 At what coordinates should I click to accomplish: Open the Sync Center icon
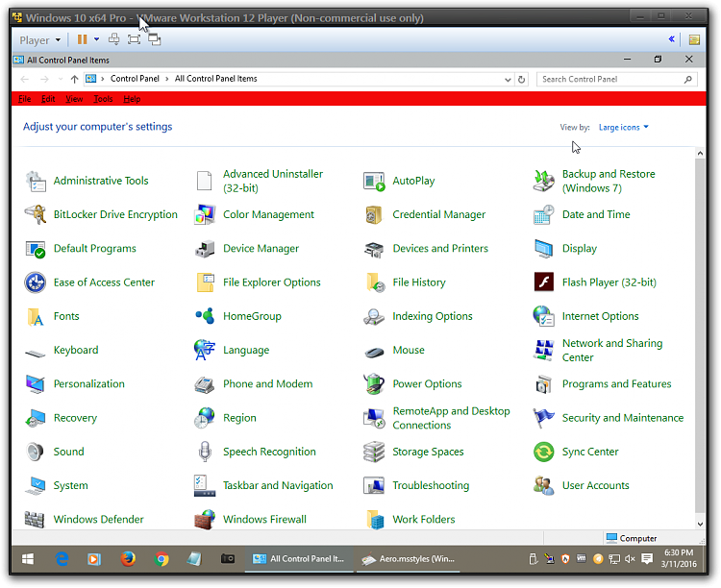[543, 452]
